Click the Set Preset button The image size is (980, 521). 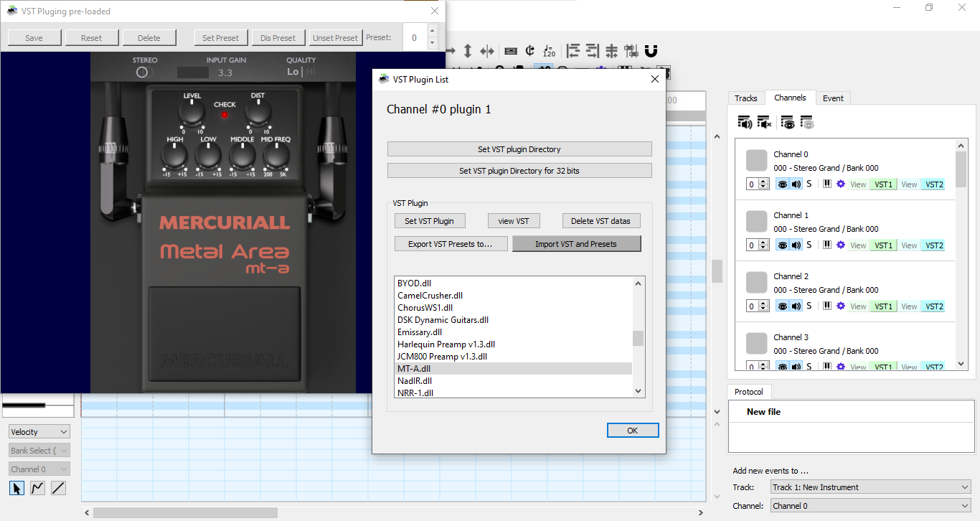coord(221,38)
